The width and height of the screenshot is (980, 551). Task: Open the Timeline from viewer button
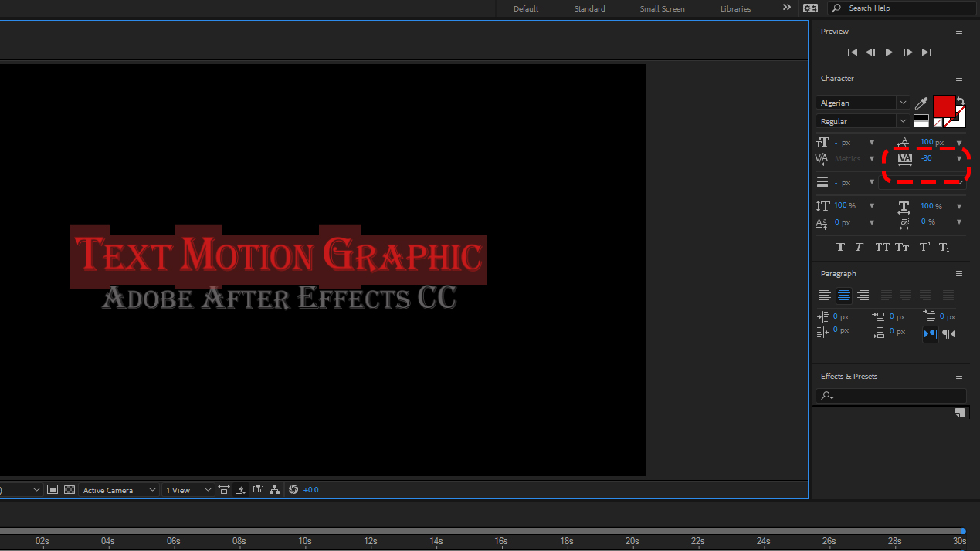tap(258, 490)
